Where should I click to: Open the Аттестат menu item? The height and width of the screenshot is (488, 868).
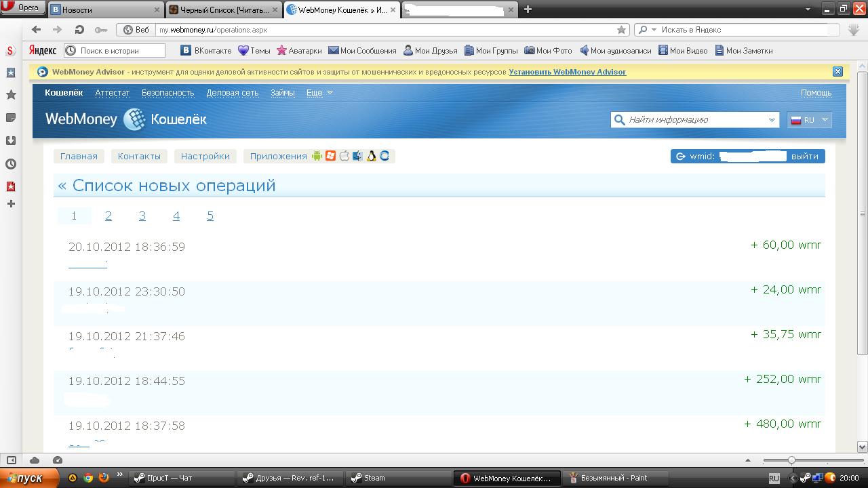(x=113, y=93)
